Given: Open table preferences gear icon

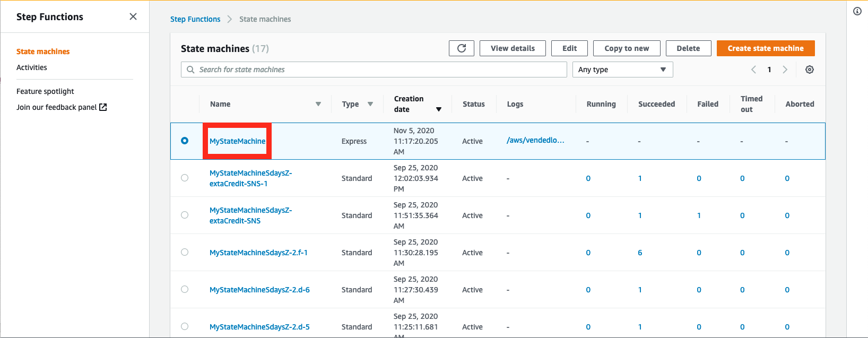Looking at the screenshot, I should [809, 70].
